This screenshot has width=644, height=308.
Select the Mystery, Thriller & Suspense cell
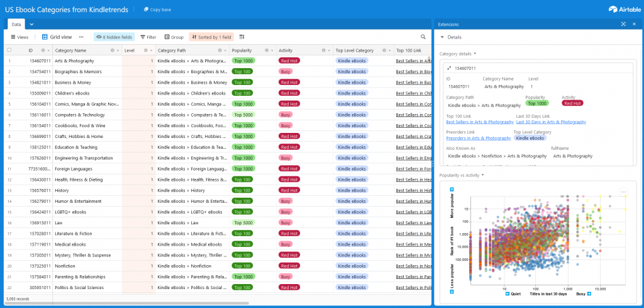click(87, 255)
